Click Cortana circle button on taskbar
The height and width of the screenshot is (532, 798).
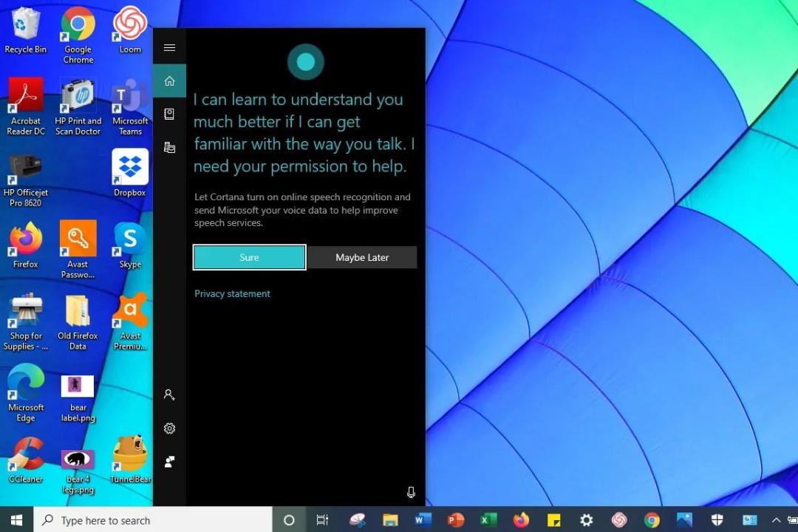(x=289, y=519)
